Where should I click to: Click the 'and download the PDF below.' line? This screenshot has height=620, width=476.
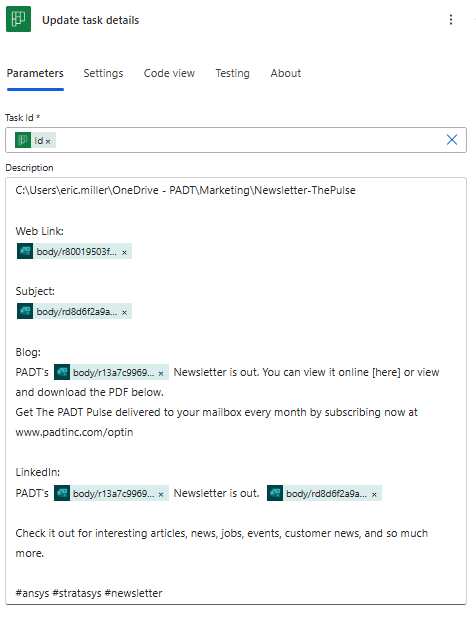tap(89, 392)
